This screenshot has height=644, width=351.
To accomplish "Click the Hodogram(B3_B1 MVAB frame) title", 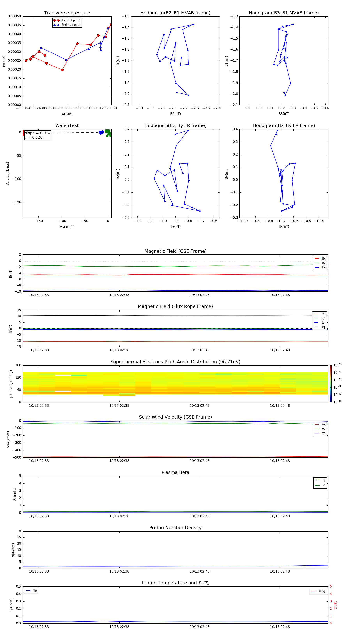I will point(284,13).
